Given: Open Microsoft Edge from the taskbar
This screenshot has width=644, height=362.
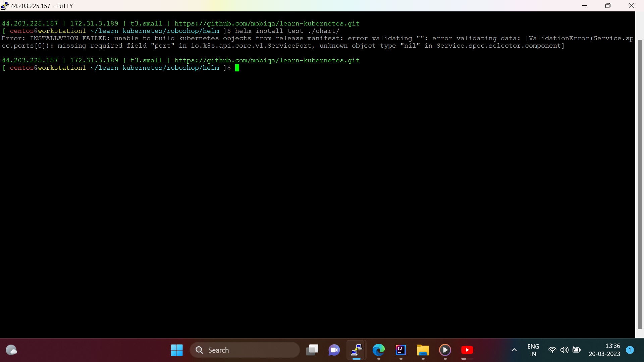Looking at the screenshot, I should pyautogui.click(x=379, y=350).
